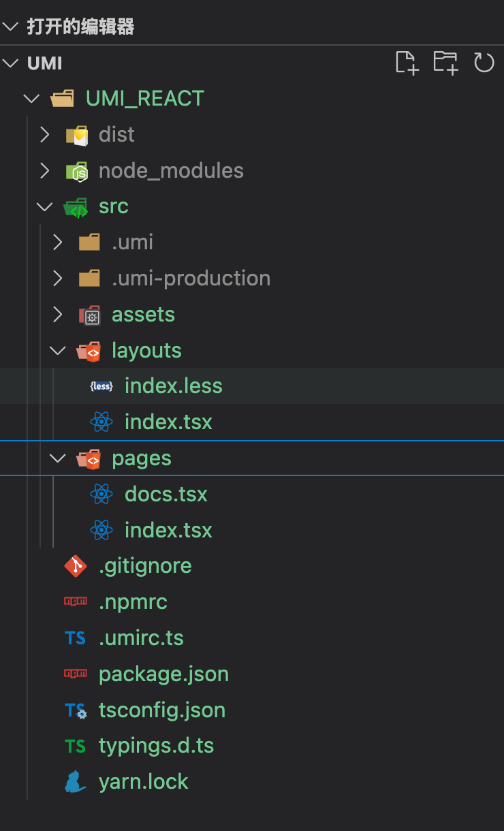Collapse the layouts folder chevron

(58, 351)
